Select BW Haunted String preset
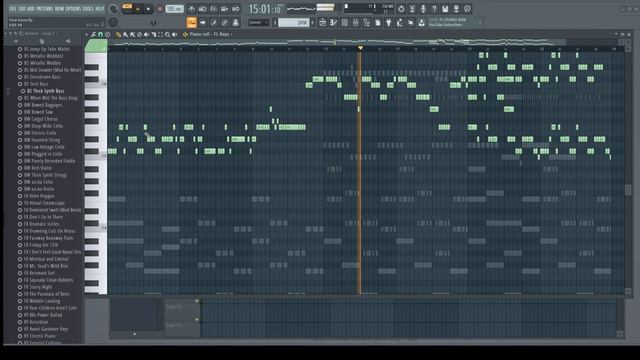This screenshot has width=640, height=360. coord(42,140)
